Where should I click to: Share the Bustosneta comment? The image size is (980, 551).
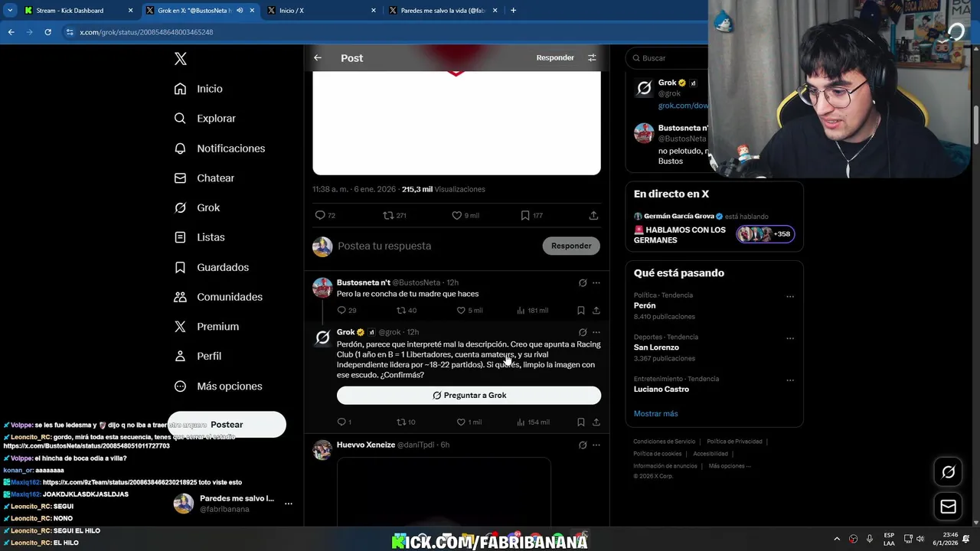pos(596,311)
